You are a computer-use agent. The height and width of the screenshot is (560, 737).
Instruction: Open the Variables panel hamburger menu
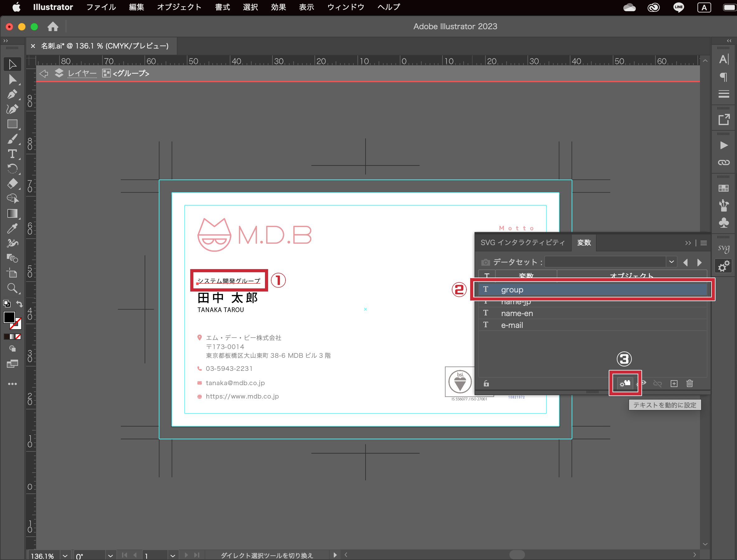(x=704, y=243)
